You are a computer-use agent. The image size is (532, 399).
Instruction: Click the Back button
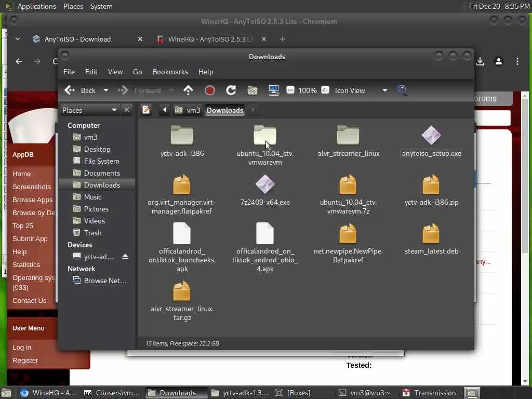click(80, 90)
